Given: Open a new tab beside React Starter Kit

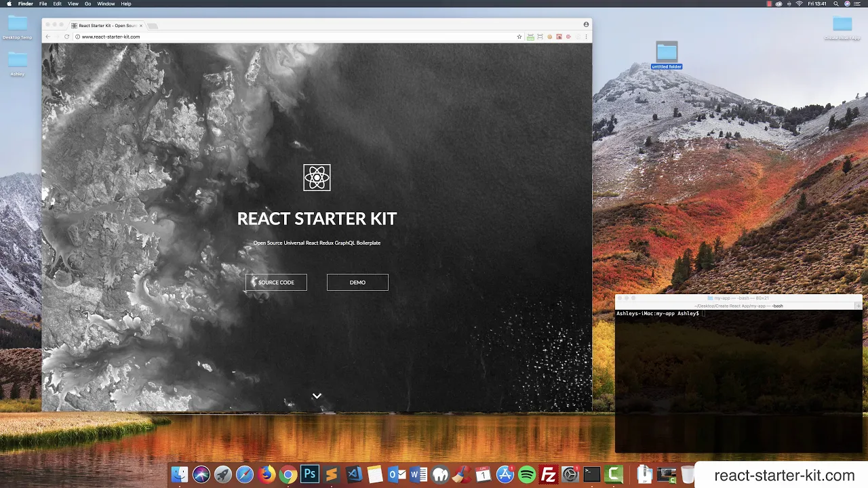Looking at the screenshot, I should [x=153, y=26].
